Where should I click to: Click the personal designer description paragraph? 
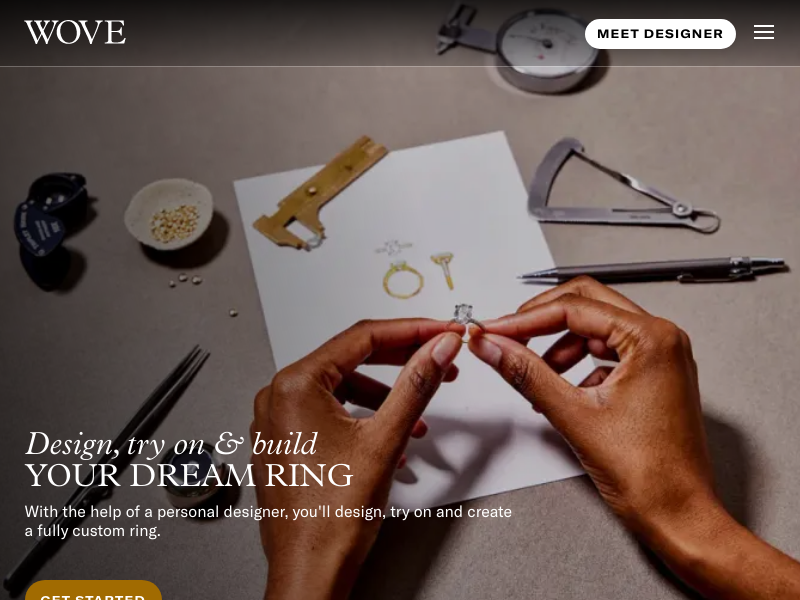[x=268, y=521]
